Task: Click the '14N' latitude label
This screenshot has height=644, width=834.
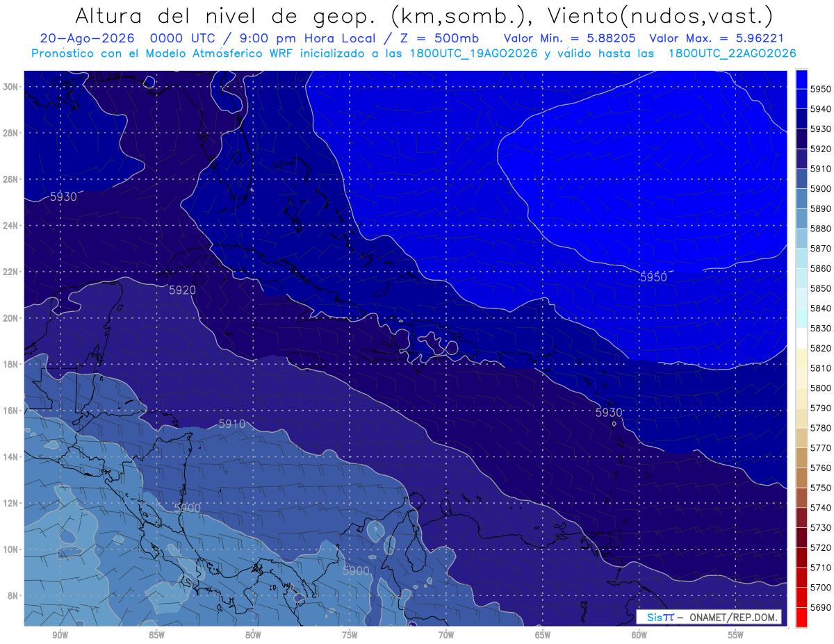Action: tap(10, 456)
